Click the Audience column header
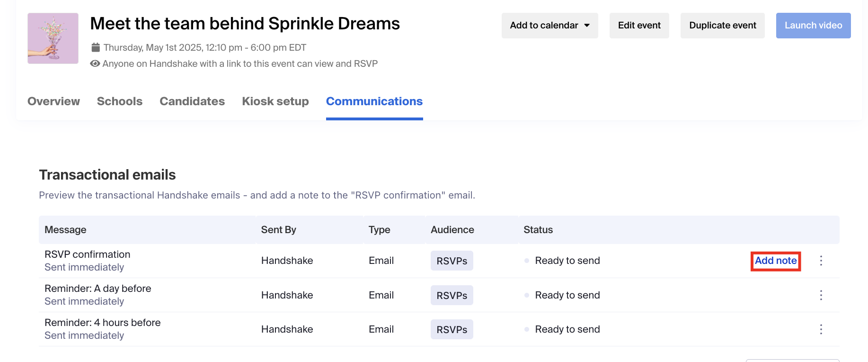This screenshot has width=868, height=362. click(x=452, y=230)
